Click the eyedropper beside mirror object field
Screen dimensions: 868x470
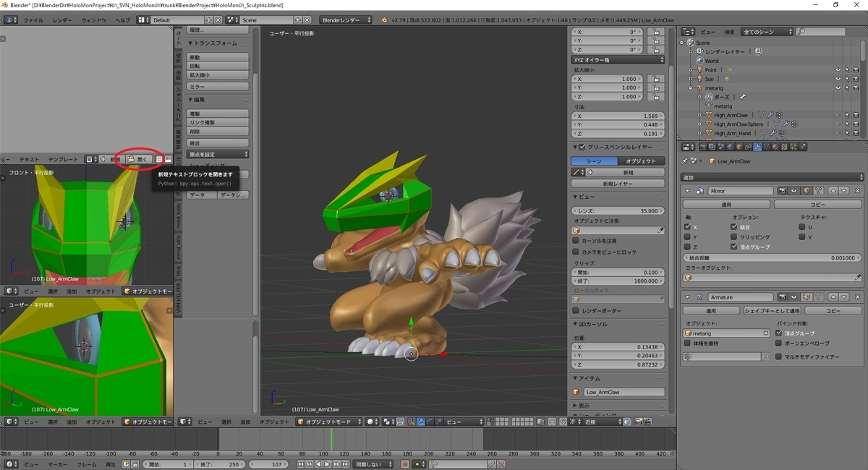858,277
